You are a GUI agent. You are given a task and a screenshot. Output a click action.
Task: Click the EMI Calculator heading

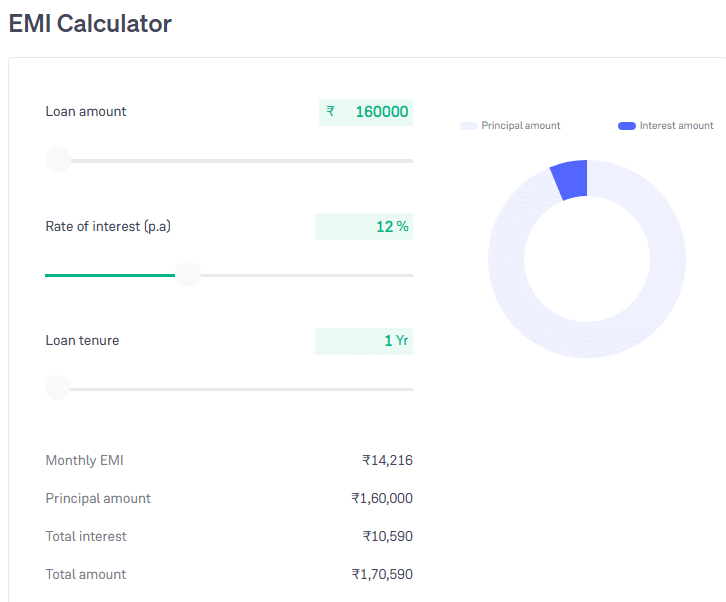[90, 24]
